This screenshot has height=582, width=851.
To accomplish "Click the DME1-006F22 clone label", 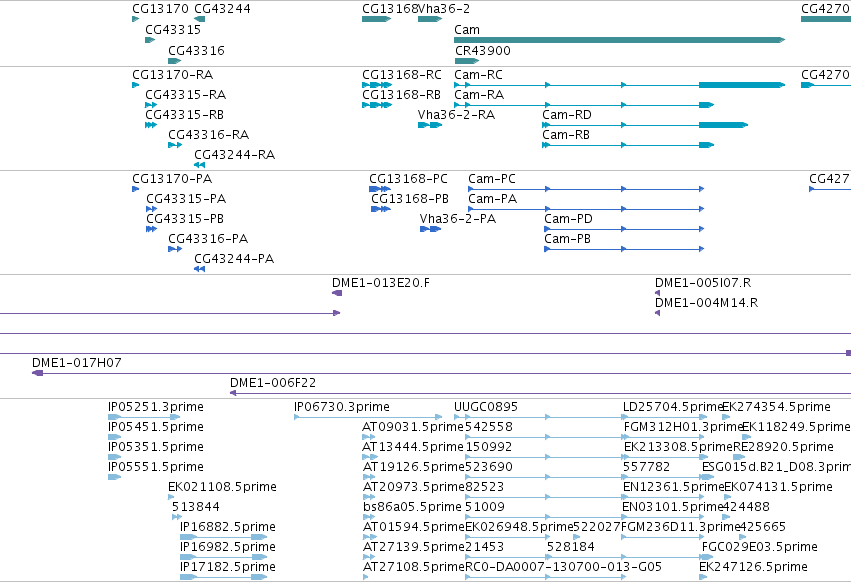I will tap(273, 383).
